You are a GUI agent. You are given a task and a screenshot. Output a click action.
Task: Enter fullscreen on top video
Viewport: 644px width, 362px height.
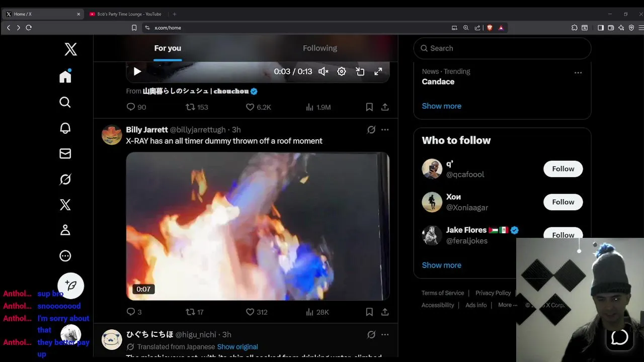coord(378,71)
